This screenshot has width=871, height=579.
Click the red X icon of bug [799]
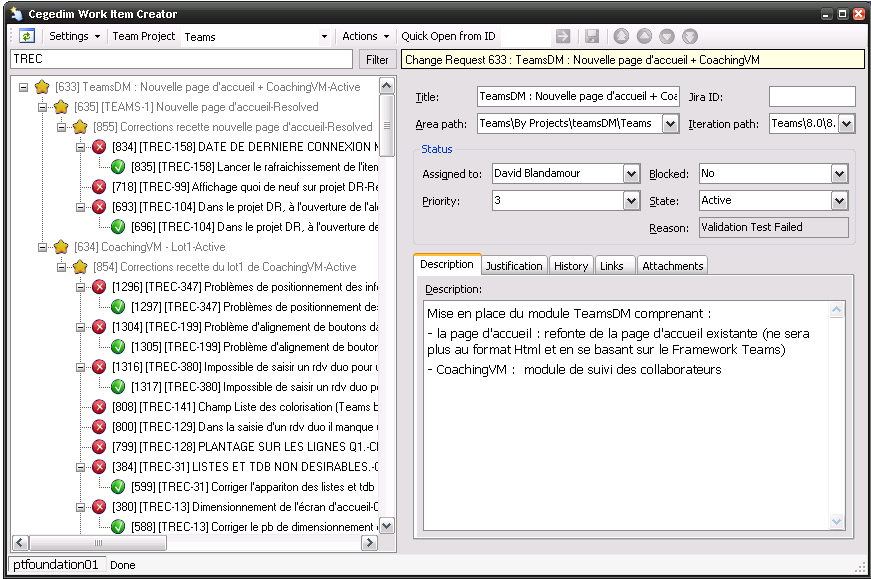point(99,447)
